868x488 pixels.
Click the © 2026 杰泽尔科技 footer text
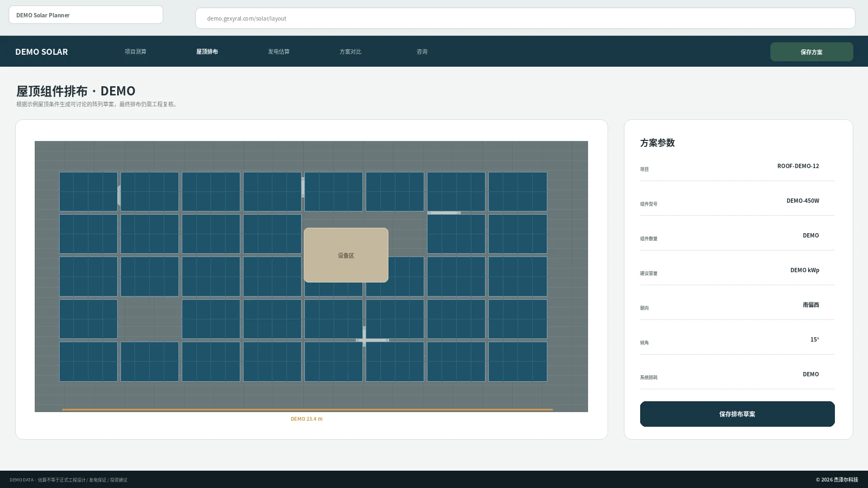click(x=837, y=480)
